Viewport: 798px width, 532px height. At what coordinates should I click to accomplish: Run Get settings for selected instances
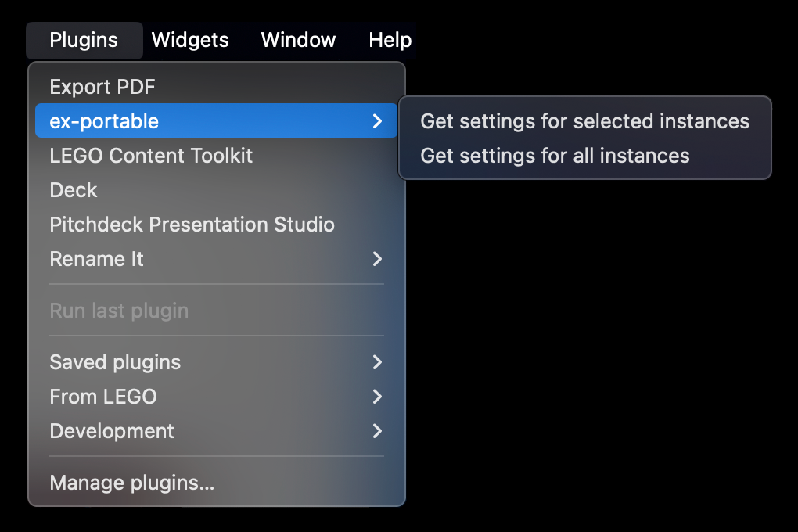point(584,121)
